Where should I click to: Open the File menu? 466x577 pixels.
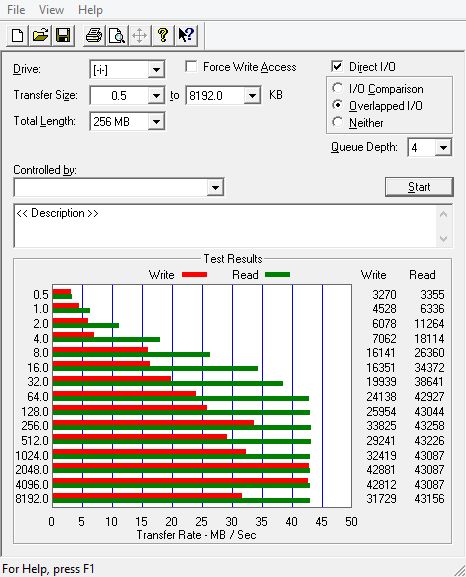pyautogui.click(x=16, y=10)
